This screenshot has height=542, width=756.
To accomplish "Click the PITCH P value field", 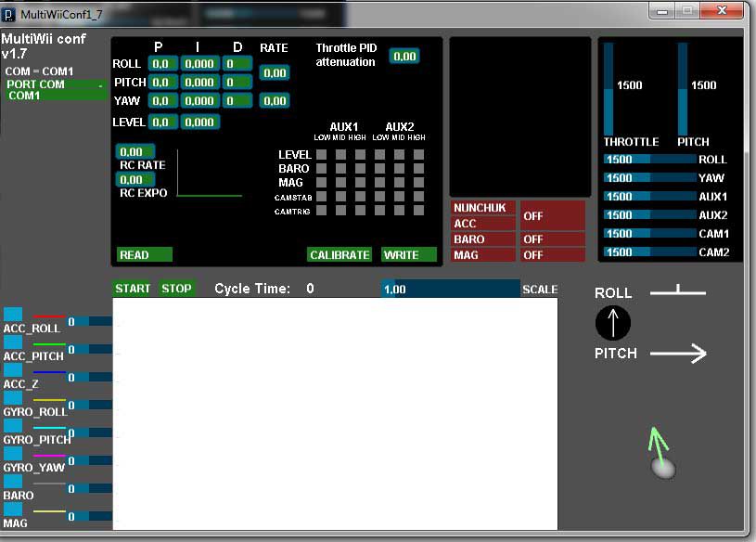I will pyautogui.click(x=162, y=82).
